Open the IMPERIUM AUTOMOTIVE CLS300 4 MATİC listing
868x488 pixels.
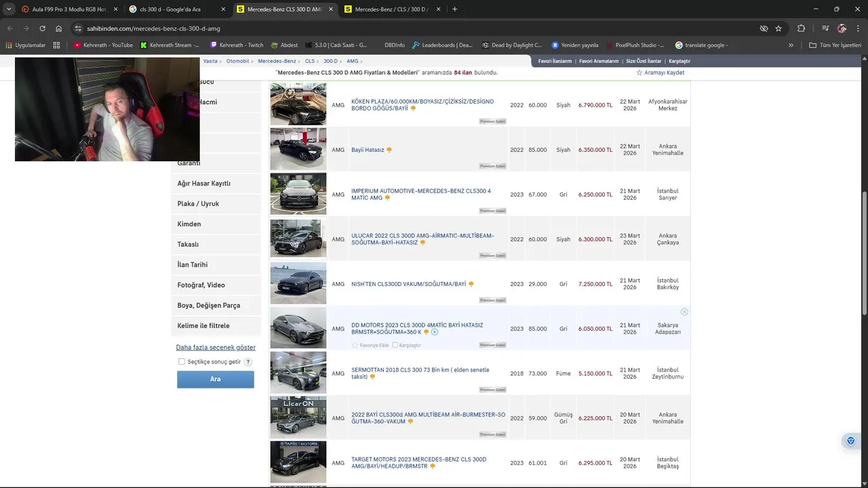(421, 195)
